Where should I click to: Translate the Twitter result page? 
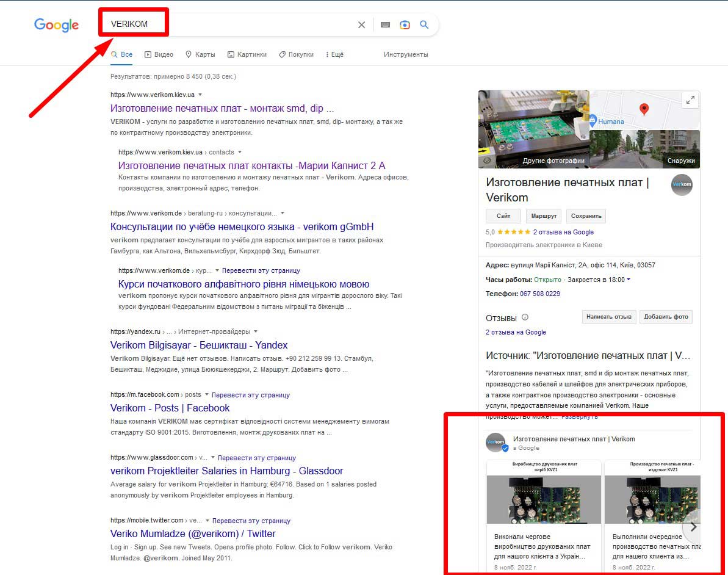pyautogui.click(x=251, y=521)
